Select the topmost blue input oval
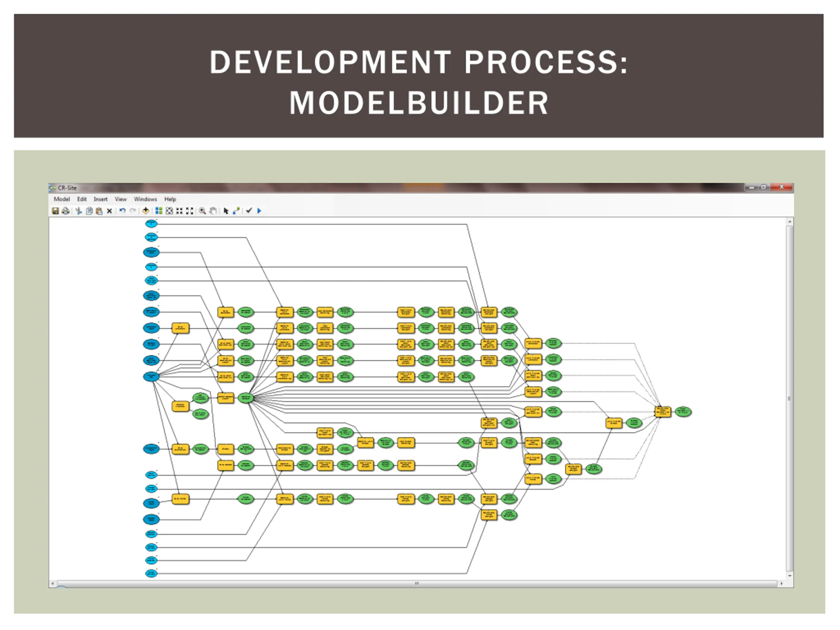840x630 pixels. (x=151, y=224)
